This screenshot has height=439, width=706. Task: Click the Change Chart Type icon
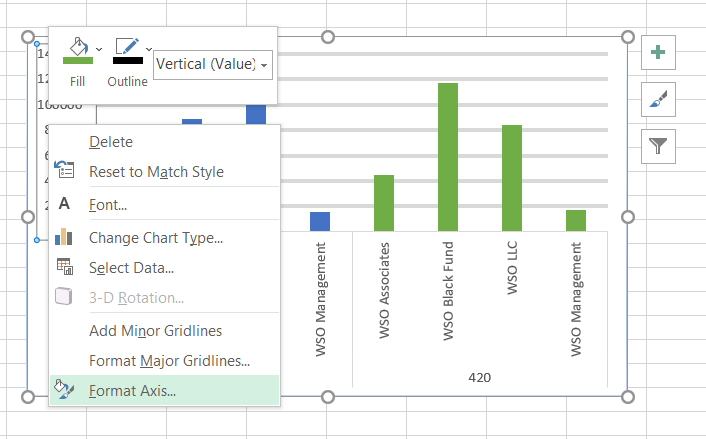(x=65, y=237)
